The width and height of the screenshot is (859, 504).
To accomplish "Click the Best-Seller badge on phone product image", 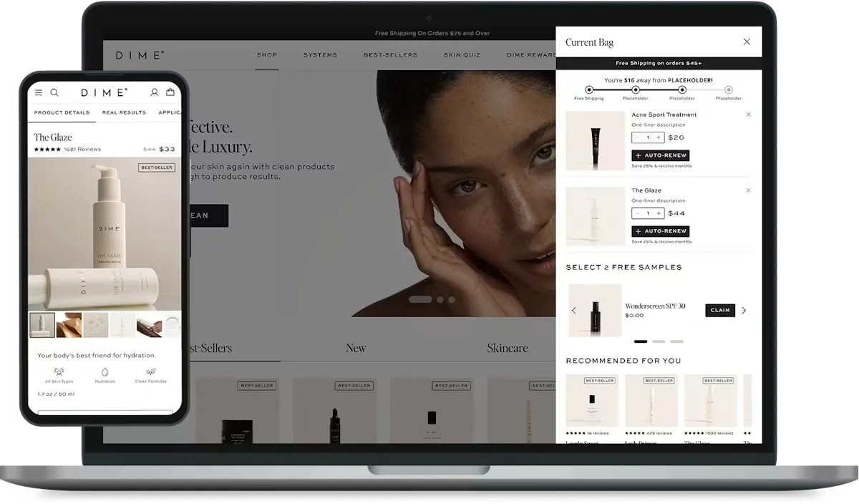I will pos(157,168).
